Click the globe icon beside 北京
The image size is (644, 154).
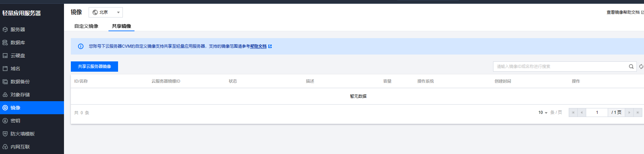coord(95,12)
